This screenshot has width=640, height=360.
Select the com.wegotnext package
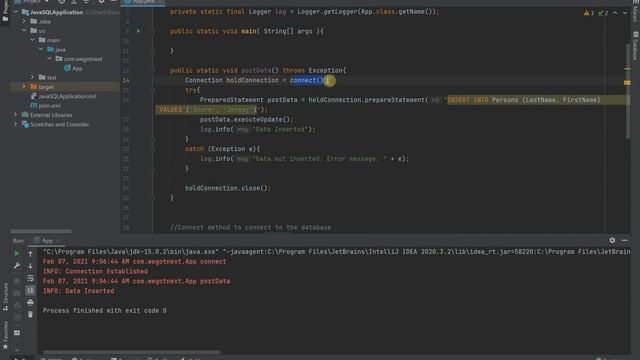click(x=79, y=59)
